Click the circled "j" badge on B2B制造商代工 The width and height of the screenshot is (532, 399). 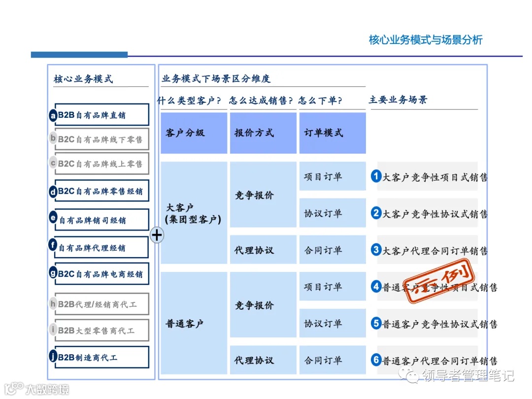click(x=53, y=357)
